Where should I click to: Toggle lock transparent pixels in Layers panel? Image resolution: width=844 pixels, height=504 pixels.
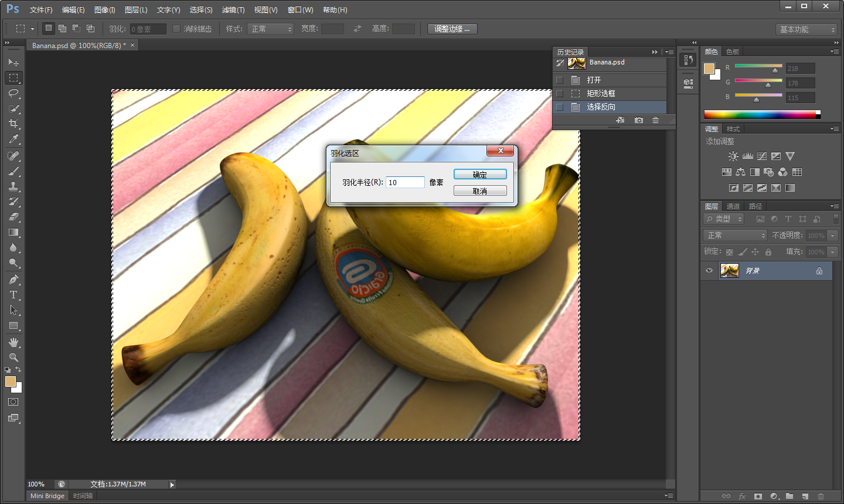(x=729, y=252)
